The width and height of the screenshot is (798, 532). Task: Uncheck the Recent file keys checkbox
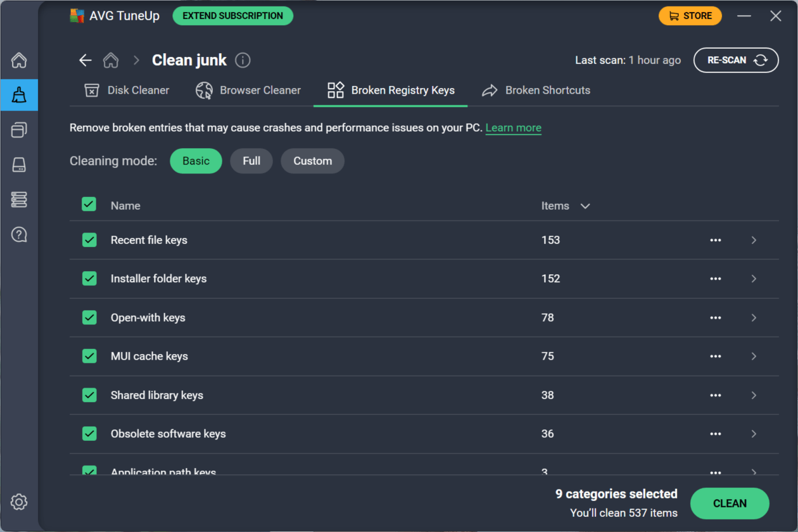89,240
